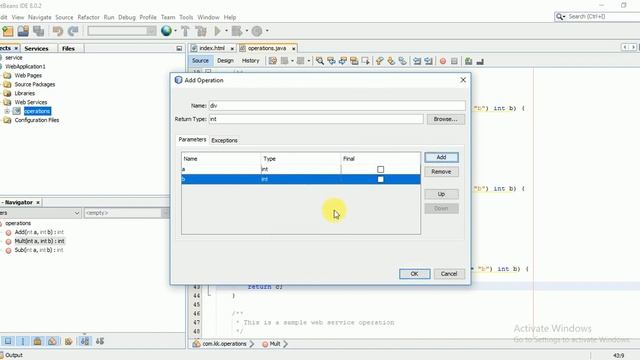640x360 pixels.
Task: Click the Profile Project icon
Action: pos(257,31)
